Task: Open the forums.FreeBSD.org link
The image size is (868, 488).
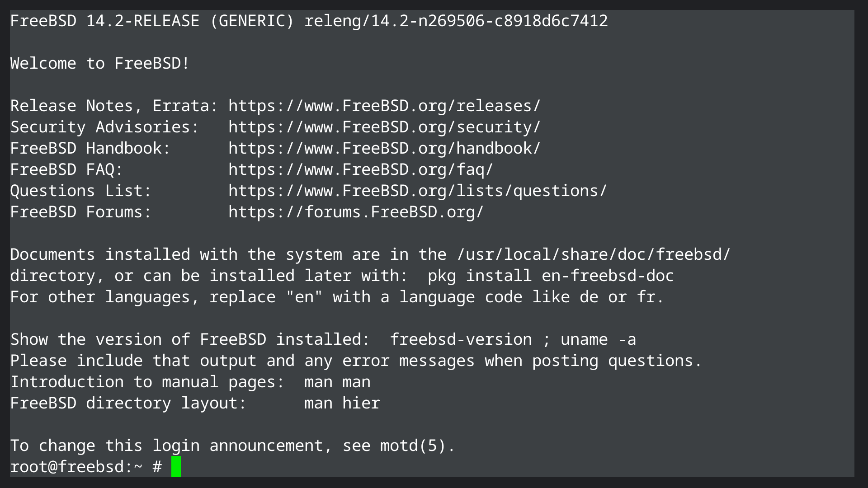Action: click(x=356, y=212)
